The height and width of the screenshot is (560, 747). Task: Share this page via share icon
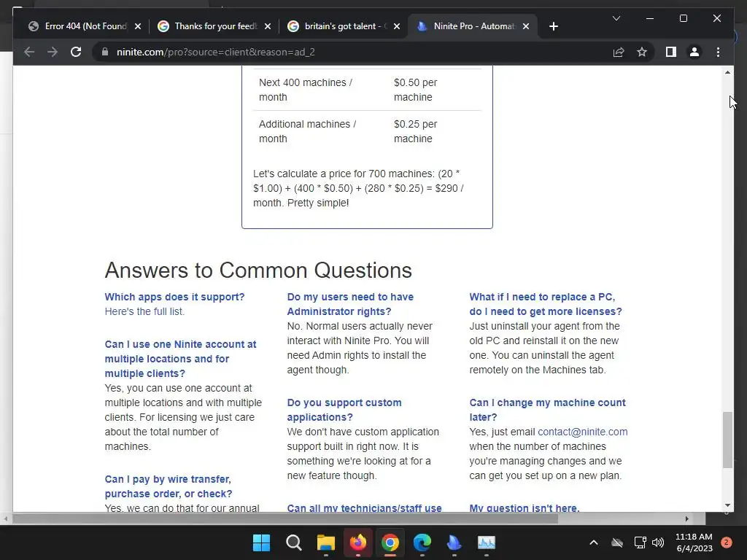click(619, 52)
